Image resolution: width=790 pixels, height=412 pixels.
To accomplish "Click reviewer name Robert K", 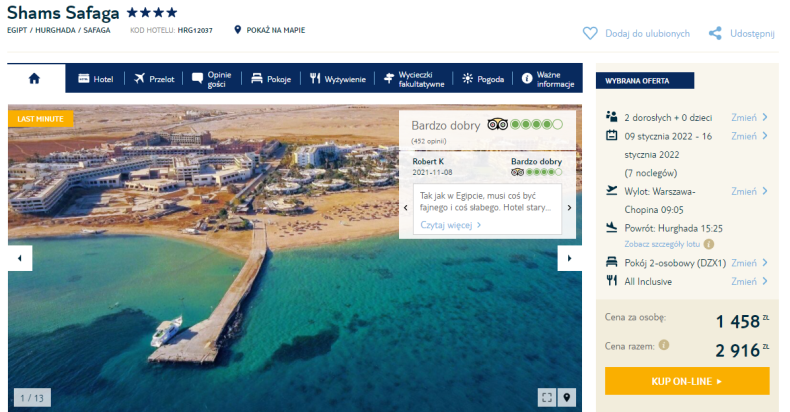I will (x=428, y=162).
